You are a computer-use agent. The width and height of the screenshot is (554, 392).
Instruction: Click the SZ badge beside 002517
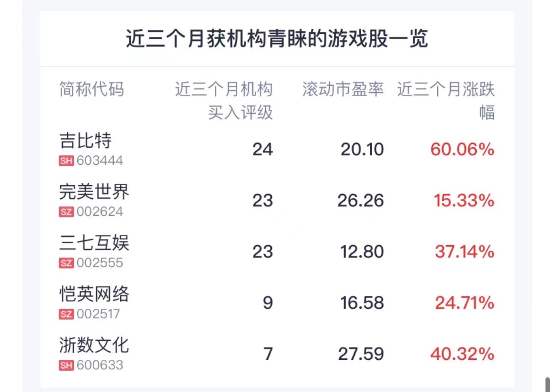point(66,314)
